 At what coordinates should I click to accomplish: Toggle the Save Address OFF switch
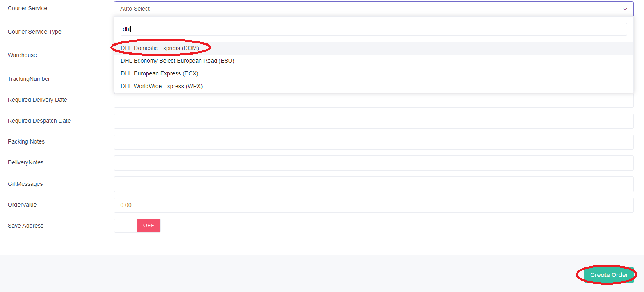tap(137, 226)
